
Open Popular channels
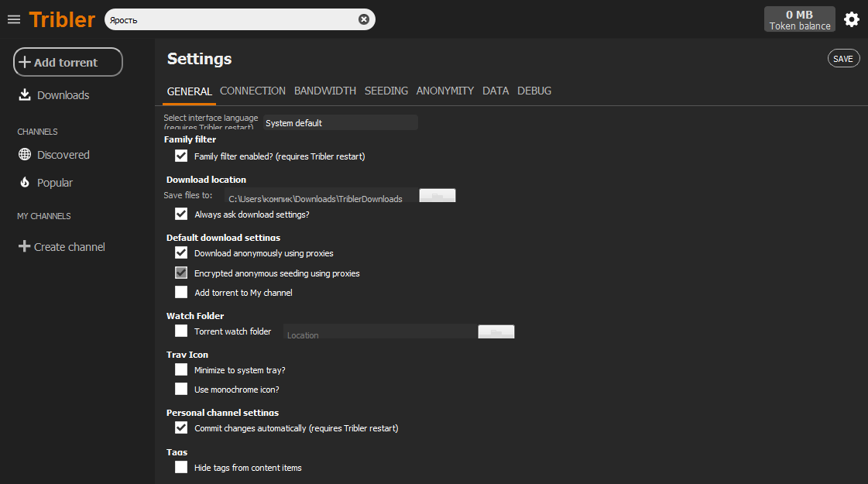[x=55, y=183]
